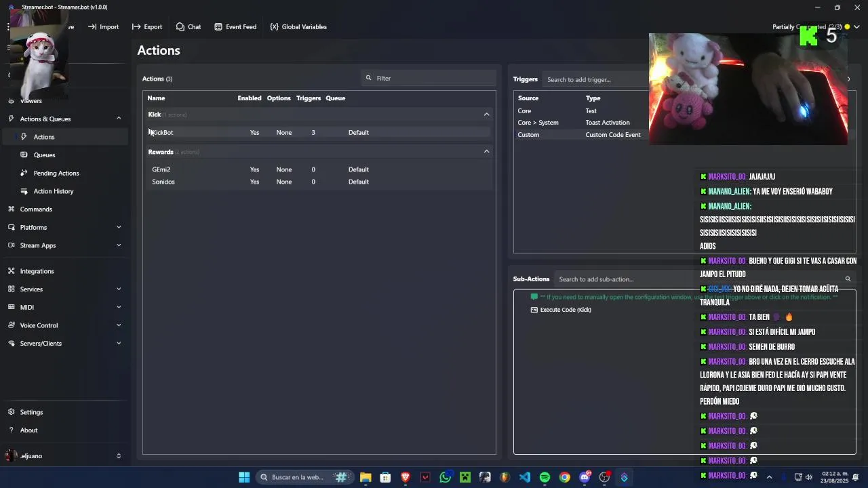
Task: Click the Stream Apps icon
Action: coord(12,245)
